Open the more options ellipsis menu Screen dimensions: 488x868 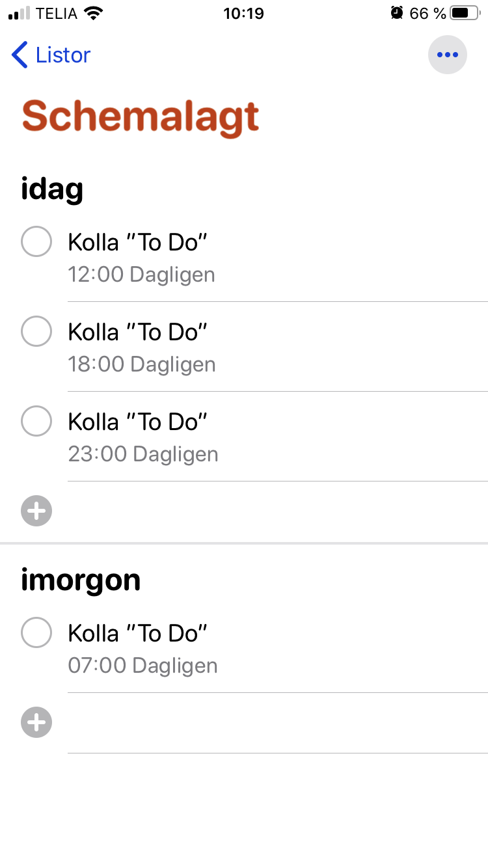click(448, 55)
